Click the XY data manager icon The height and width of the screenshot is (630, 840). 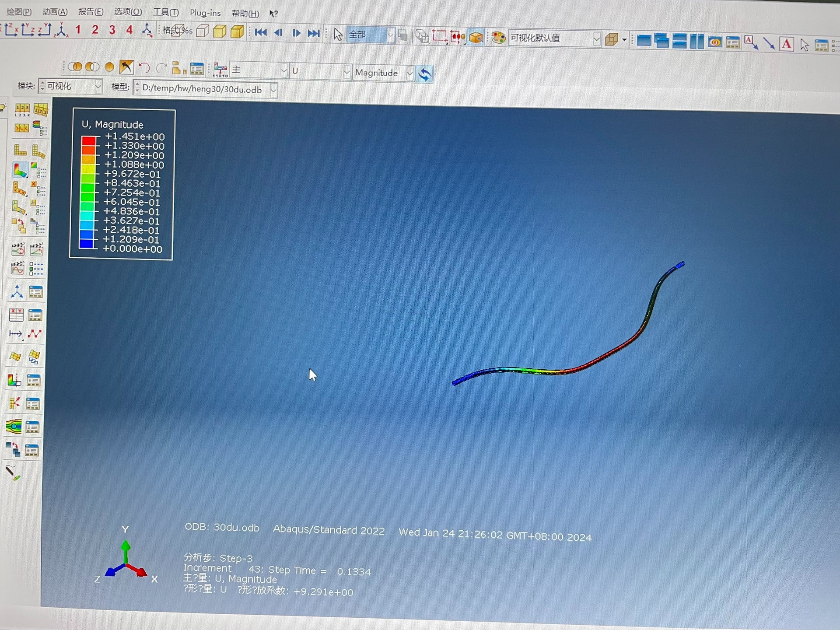click(35, 315)
